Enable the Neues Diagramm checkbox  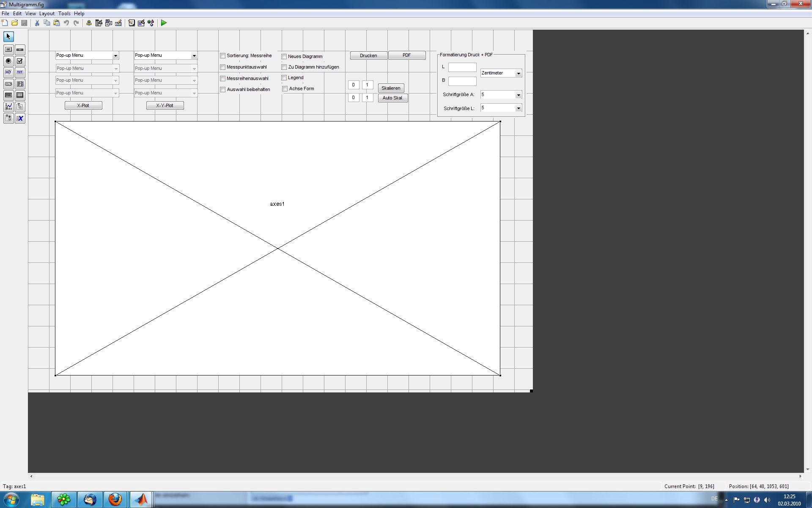click(284, 57)
